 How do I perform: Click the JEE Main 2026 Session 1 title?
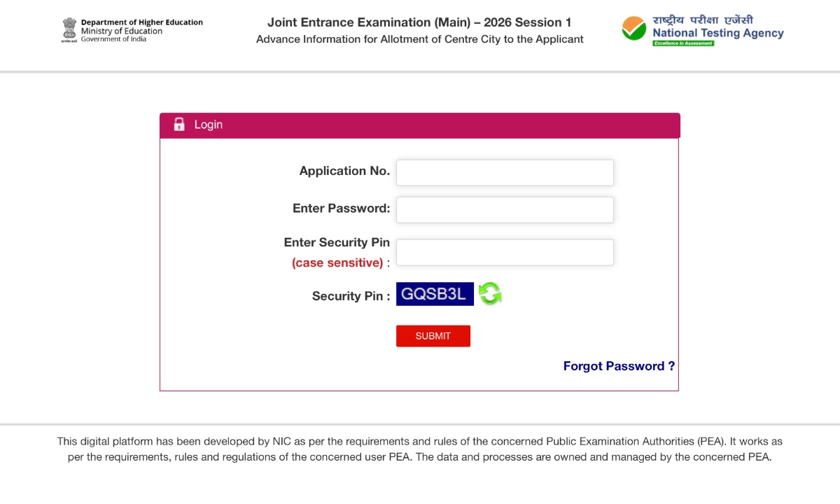tap(419, 22)
